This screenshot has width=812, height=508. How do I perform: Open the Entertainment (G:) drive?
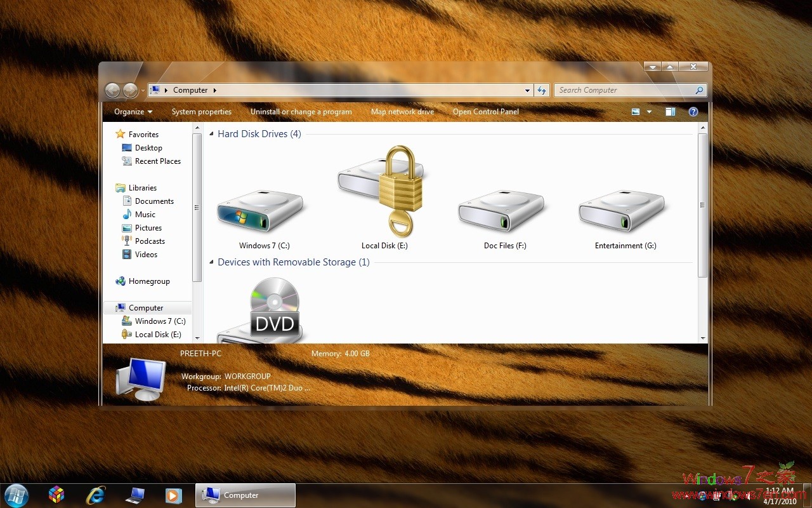coord(622,210)
